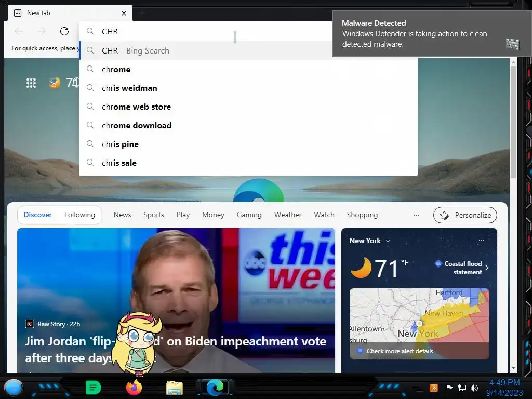Click the Windows Start orb
Viewport: 532px width, 399px height.
coord(13,388)
